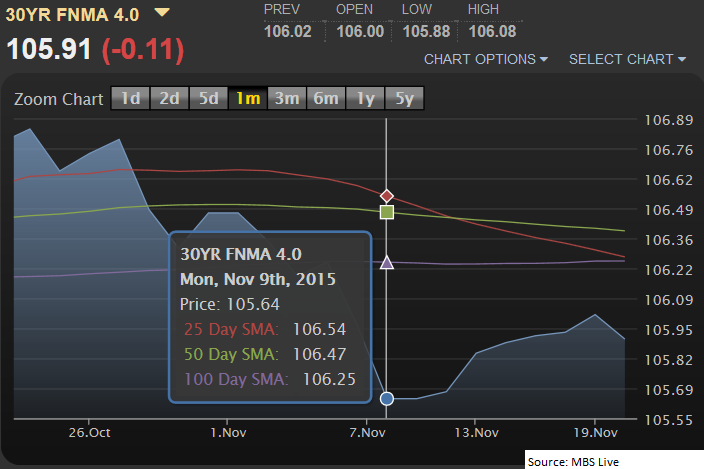Screen dimensions: 704x469
Task: Select the 1m zoom range
Action: tap(248, 98)
